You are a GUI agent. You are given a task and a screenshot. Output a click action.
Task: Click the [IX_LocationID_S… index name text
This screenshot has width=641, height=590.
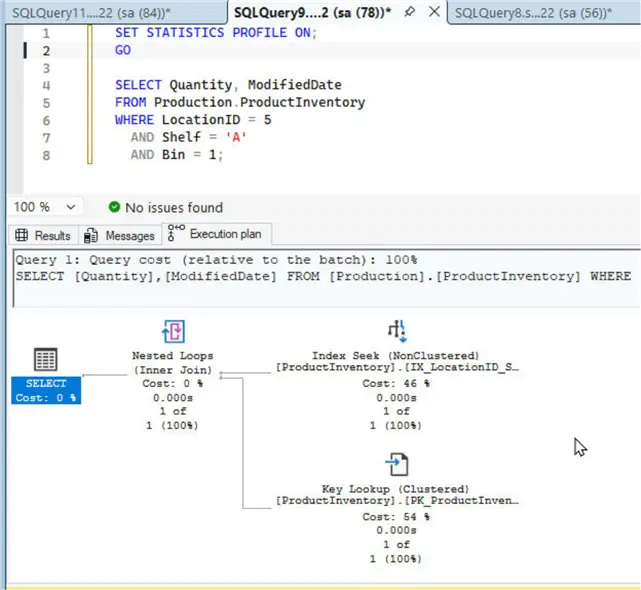point(462,367)
